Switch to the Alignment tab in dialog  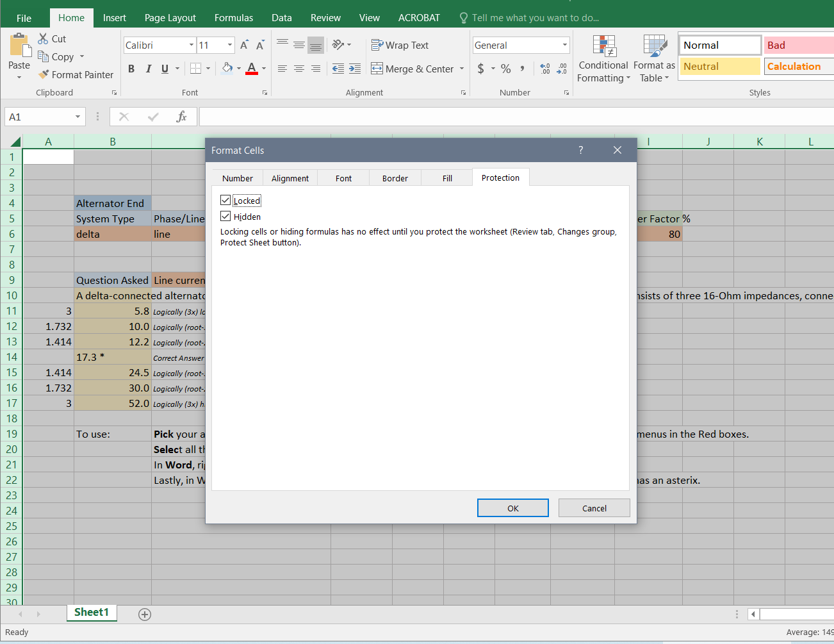click(x=290, y=178)
